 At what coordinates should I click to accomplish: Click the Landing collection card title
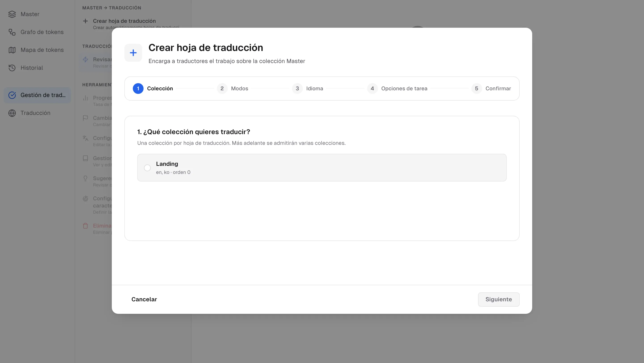(x=167, y=164)
